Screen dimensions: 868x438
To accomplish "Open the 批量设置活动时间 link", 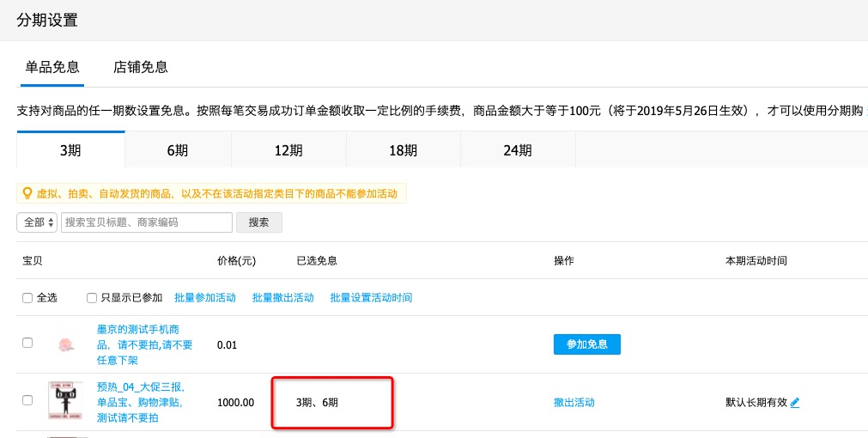I will tap(371, 298).
